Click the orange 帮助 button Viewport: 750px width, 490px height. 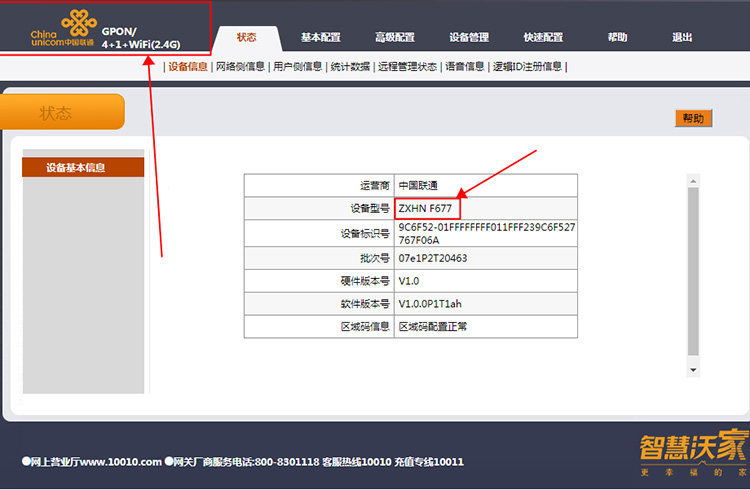tap(693, 118)
